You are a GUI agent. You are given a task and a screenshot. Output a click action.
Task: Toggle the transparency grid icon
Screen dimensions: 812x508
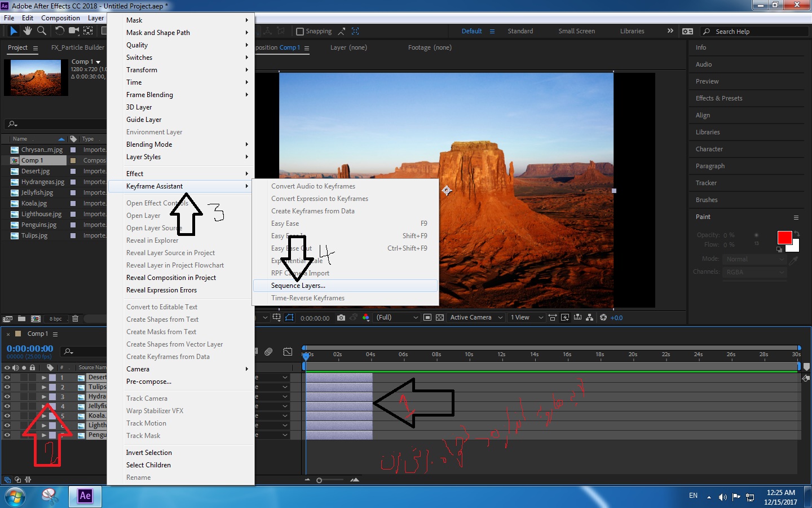click(x=440, y=318)
